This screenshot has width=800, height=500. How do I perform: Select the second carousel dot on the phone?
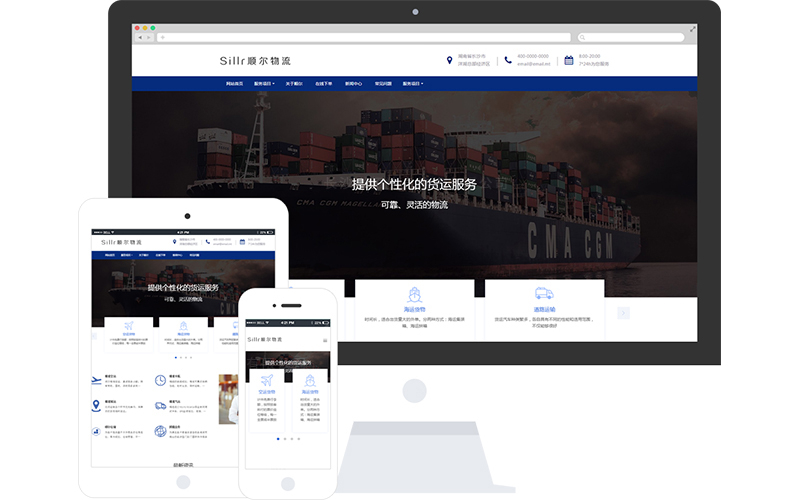coord(285,439)
